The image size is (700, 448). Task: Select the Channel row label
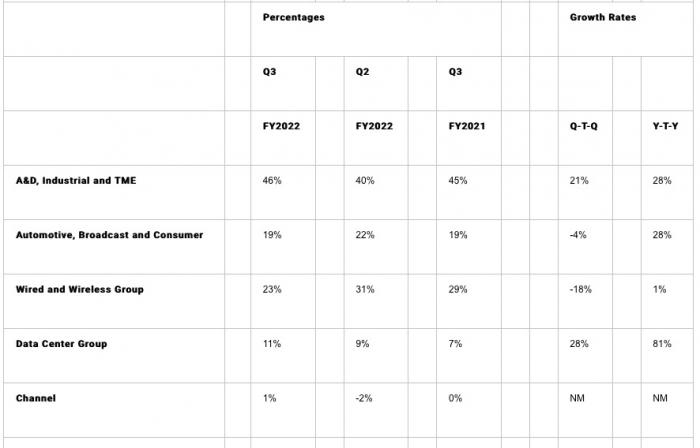pos(36,398)
